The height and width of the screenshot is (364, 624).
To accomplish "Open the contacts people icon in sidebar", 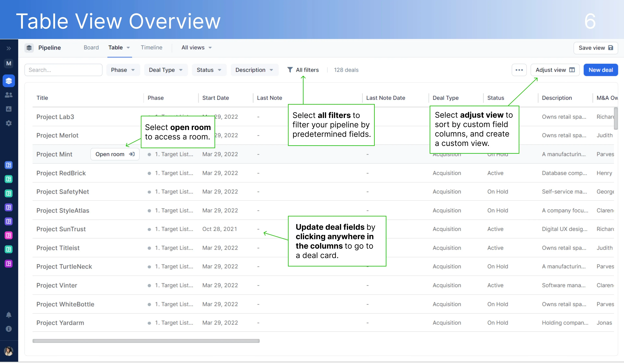I will (x=9, y=95).
